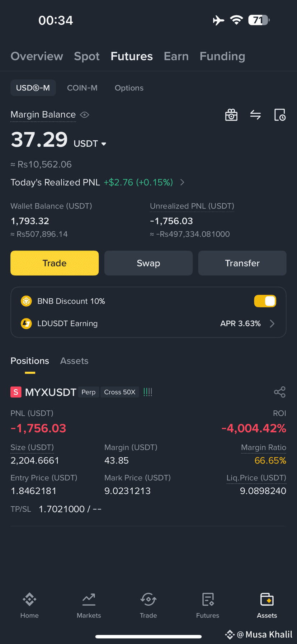Switch to the Assets sub-tab

(74, 361)
